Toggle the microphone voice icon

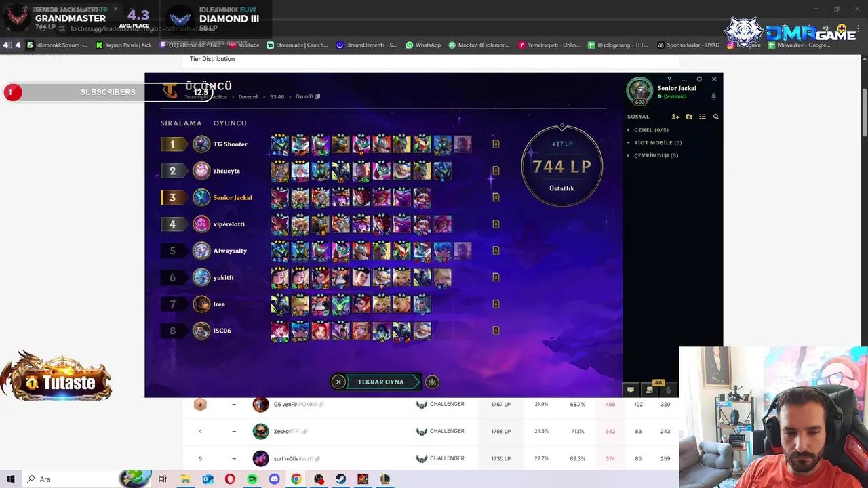point(669,390)
